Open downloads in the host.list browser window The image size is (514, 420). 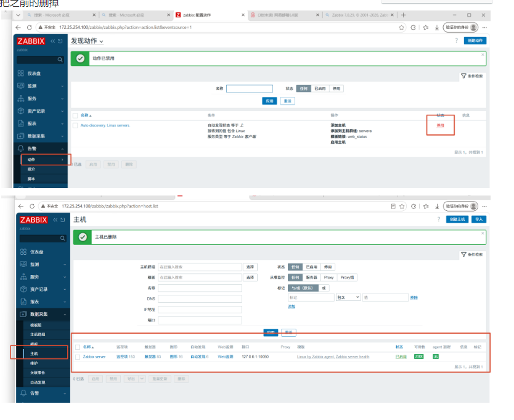point(437,206)
